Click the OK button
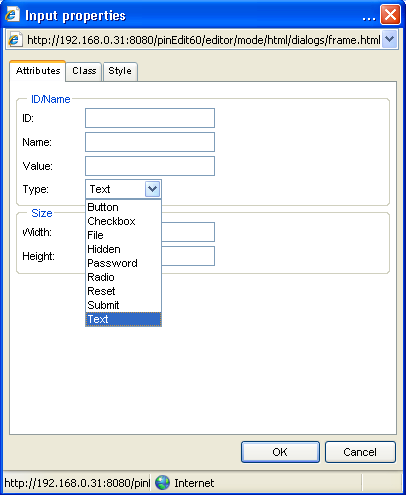The width and height of the screenshot is (406, 495). (x=280, y=452)
